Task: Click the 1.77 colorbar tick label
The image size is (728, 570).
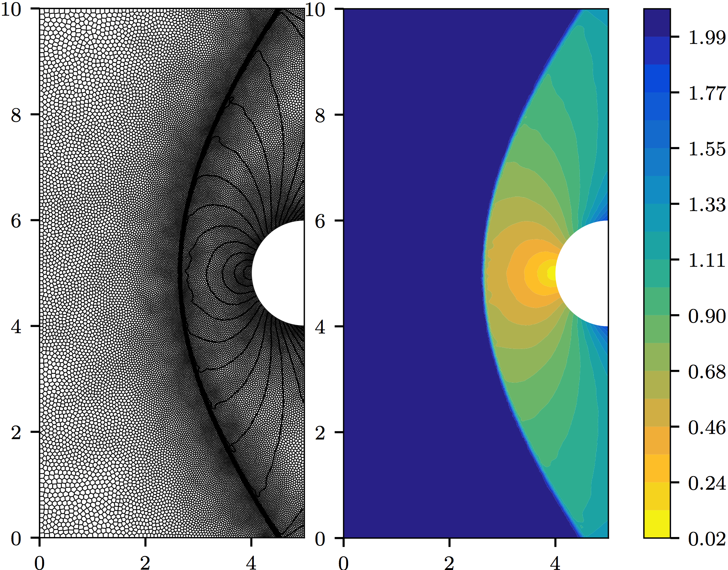Action: click(x=707, y=93)
